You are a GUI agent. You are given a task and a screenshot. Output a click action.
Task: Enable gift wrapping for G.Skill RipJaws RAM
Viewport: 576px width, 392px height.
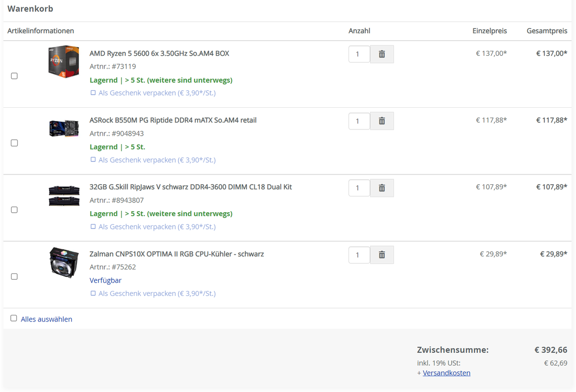[x=93, y=226]
